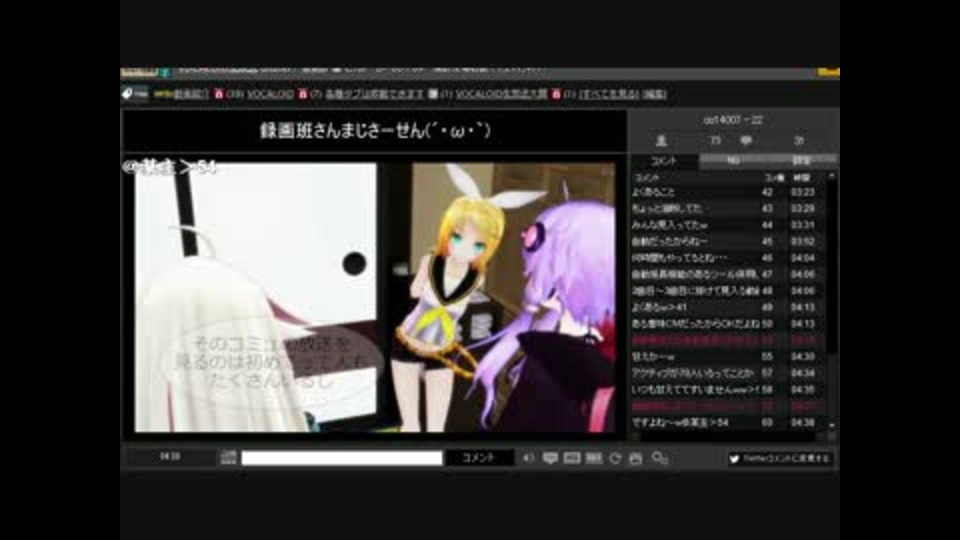This screenshot has height=540, width=960.
Task: Open the VOCALOID生放送大賞 tag link
Action: click(x=501, y=94)
